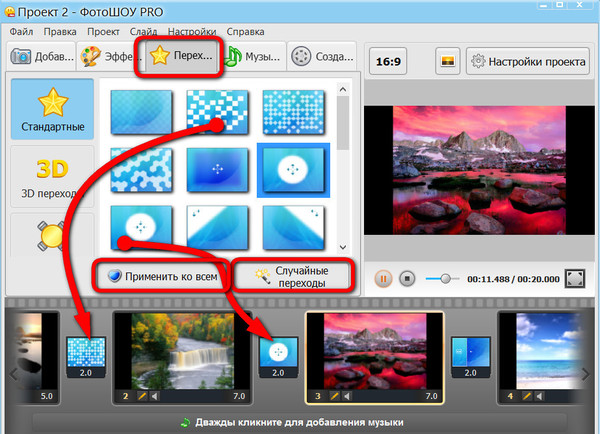
Task: Click Случайные переходы button
Action: pyautogui.click(x=293, y=276)
